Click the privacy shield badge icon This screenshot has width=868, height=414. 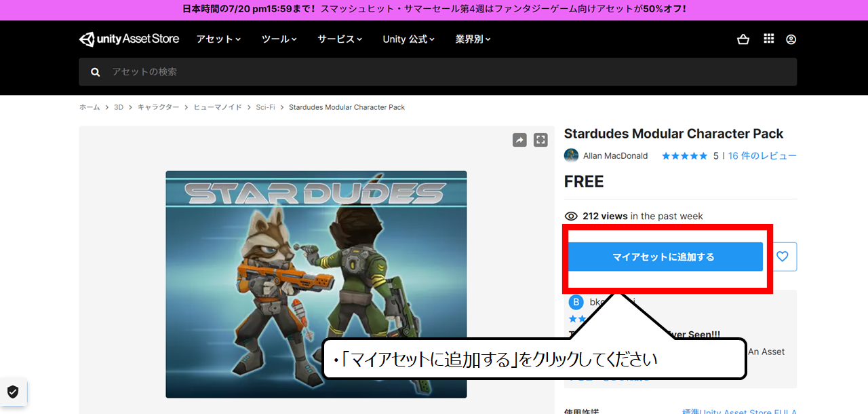(13, 392)
